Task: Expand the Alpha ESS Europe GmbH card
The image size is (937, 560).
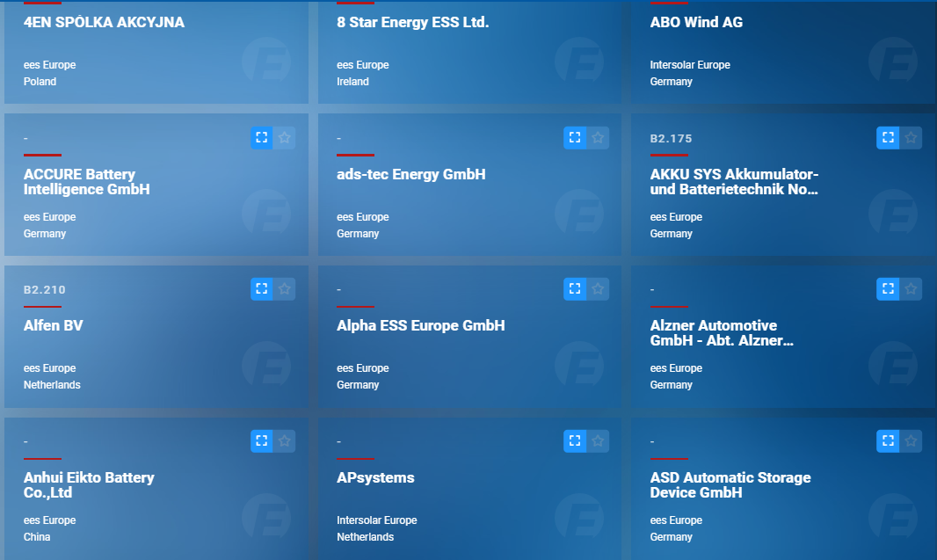Action: pos(575,288)
